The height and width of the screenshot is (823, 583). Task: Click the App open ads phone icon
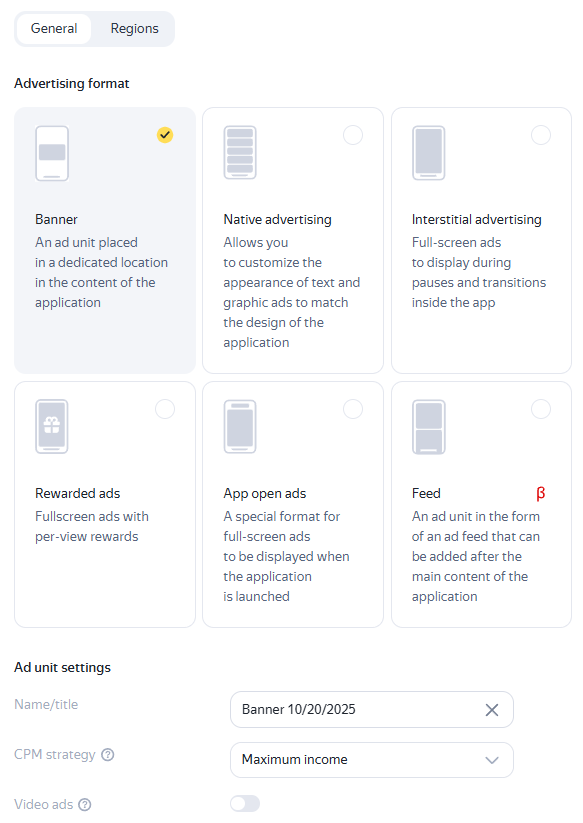pos(240,426)
